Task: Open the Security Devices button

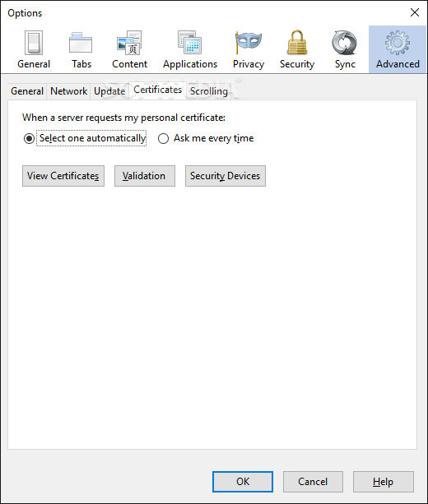Action: tap(226, 176)
